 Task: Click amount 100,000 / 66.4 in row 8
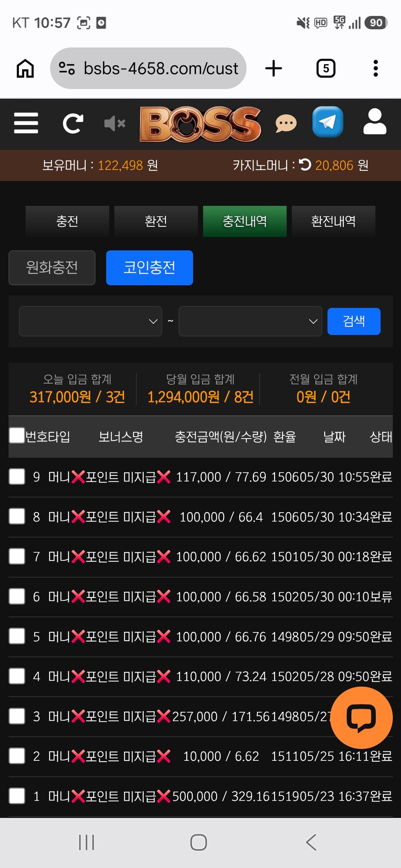point(221,517)
